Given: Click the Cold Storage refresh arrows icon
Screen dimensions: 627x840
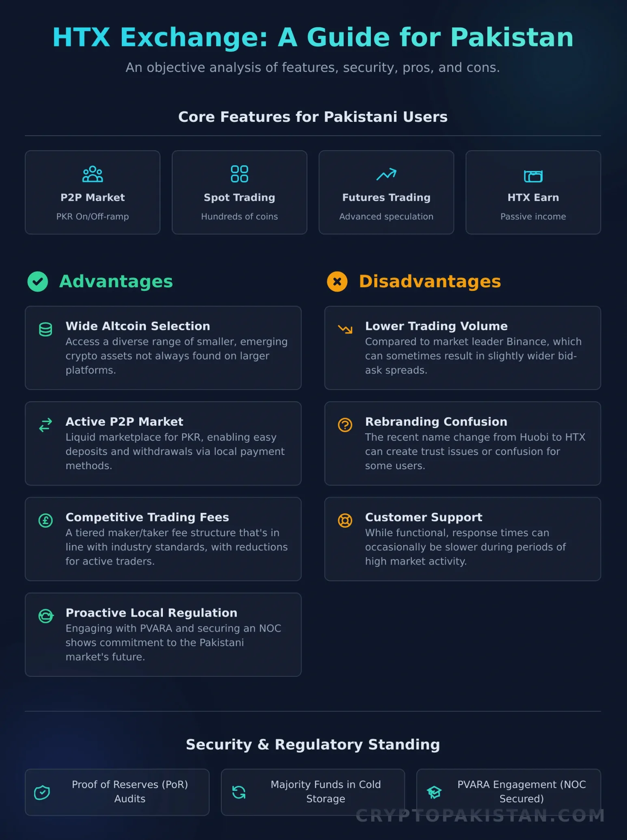Looking at the screenshot, I should (239, 792).
